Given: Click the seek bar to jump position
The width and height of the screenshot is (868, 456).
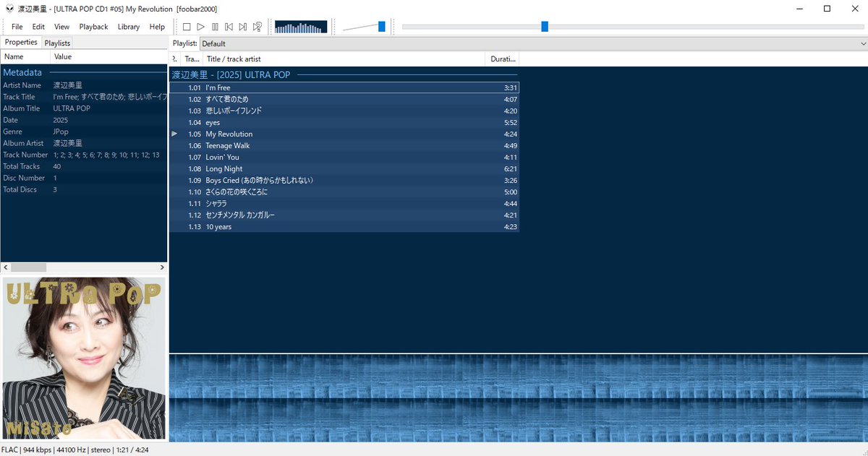Looking at the screenshot, I should click(631, 27).
